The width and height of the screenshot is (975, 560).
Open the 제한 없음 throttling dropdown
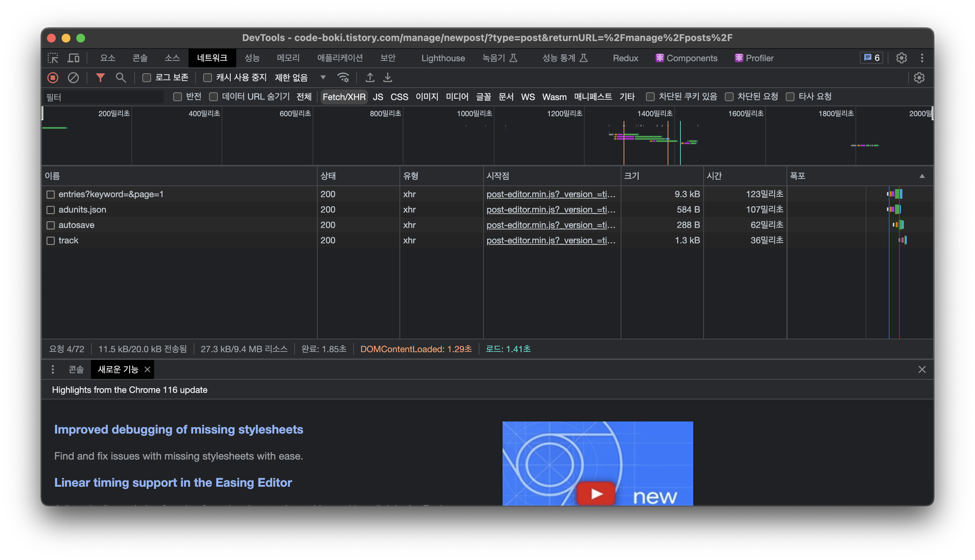pyautogui.click(x=300, y=78)
